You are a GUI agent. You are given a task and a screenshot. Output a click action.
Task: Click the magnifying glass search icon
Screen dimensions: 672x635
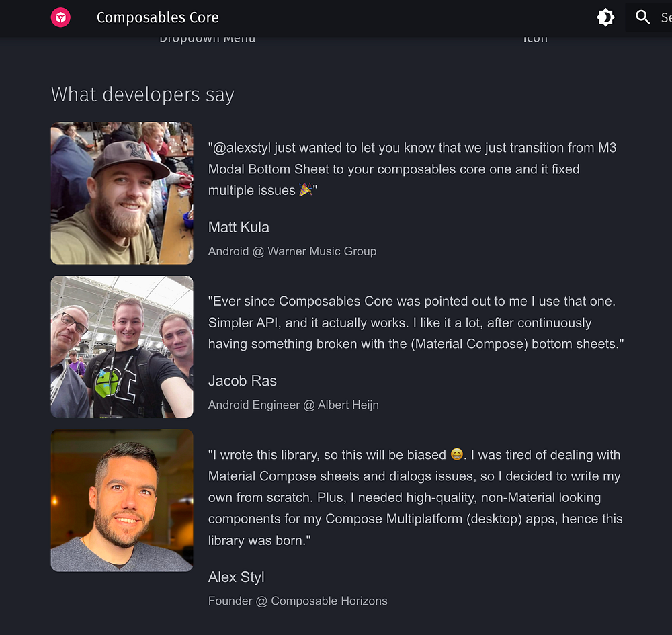(x=642, y=17)
